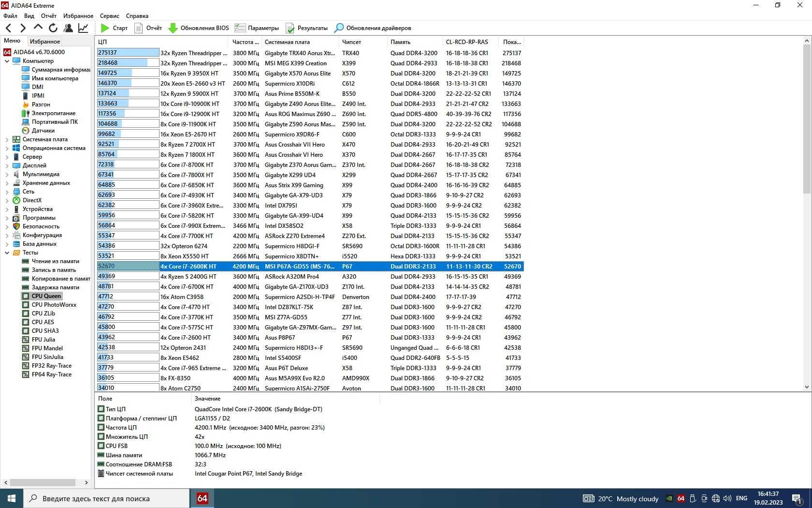Open Параметры in the toolbar
Screen dimensions: 812x508
pyautogui.click(x=257, y=28)
